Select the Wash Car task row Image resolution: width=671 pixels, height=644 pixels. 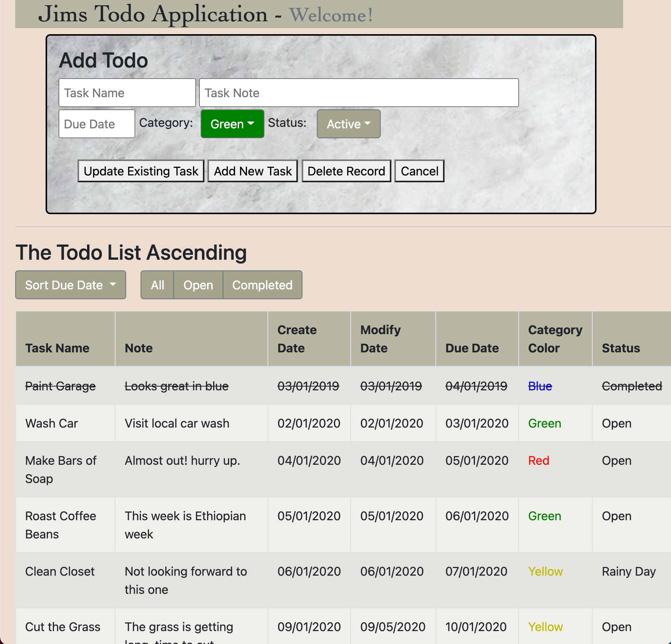click(x=51, y=423)
